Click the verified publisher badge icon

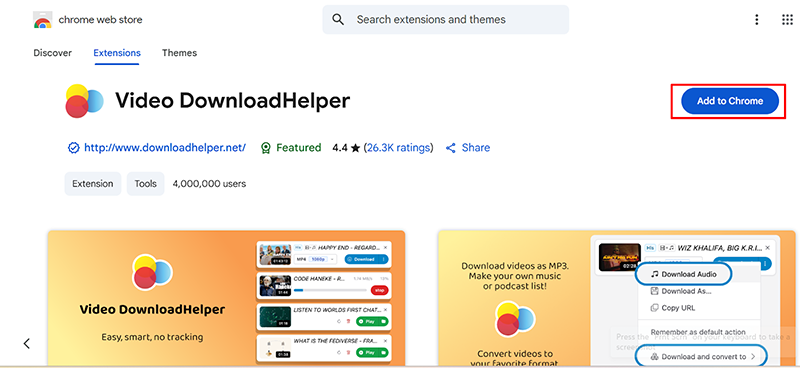click(x=73, y=148)
